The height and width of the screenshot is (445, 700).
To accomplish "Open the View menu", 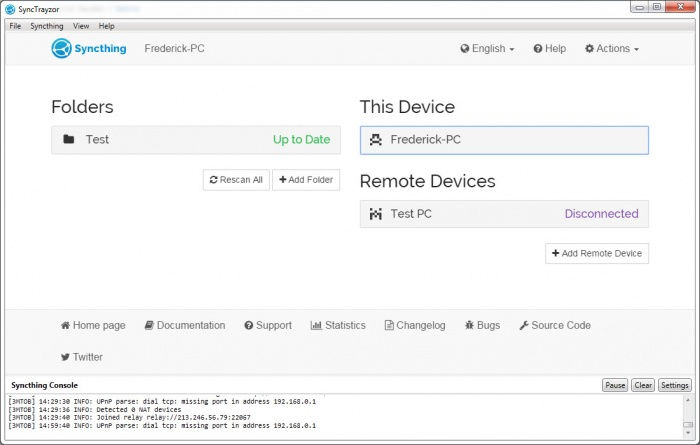I will 81,26.
